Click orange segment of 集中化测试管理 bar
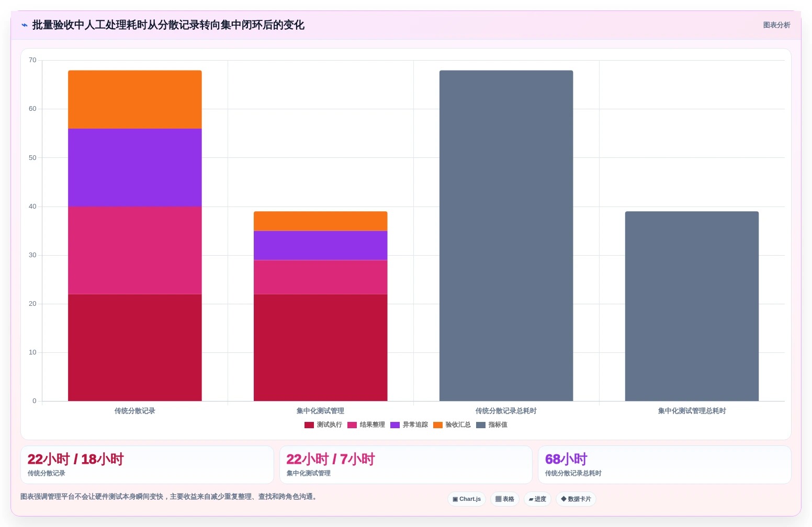 321,221
